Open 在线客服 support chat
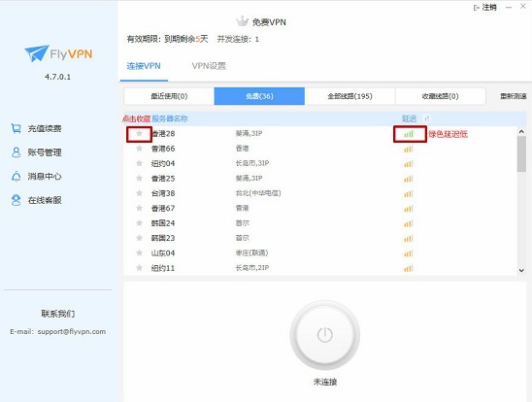Viewport: 532px width, 402px height. pyautogui.click(x=45, y=200)
